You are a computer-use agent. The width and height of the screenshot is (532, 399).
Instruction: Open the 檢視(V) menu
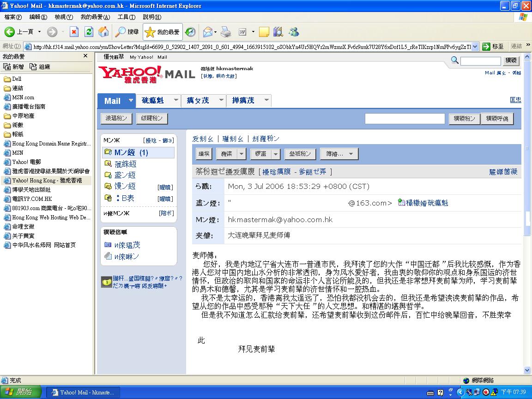pyautogui.click(x=64, y=17)
